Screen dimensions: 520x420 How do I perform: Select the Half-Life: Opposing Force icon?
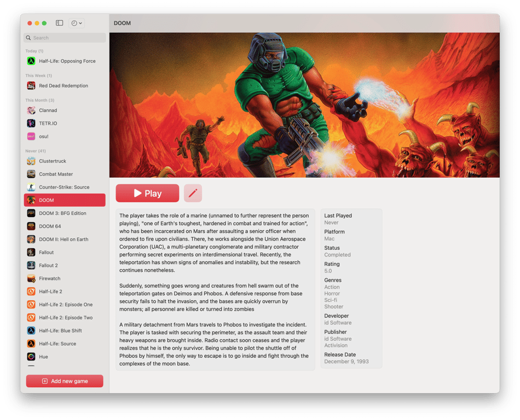(x=31, y=61)
